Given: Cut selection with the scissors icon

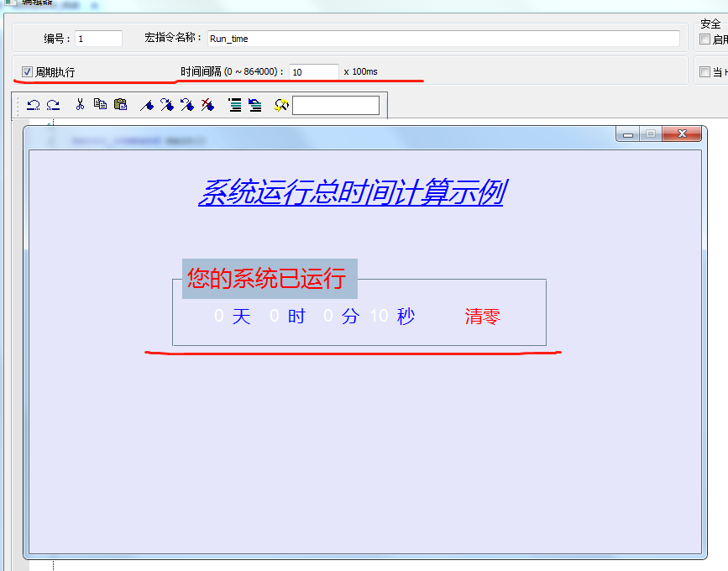Looking at the screenshot, I should [80, 105].
